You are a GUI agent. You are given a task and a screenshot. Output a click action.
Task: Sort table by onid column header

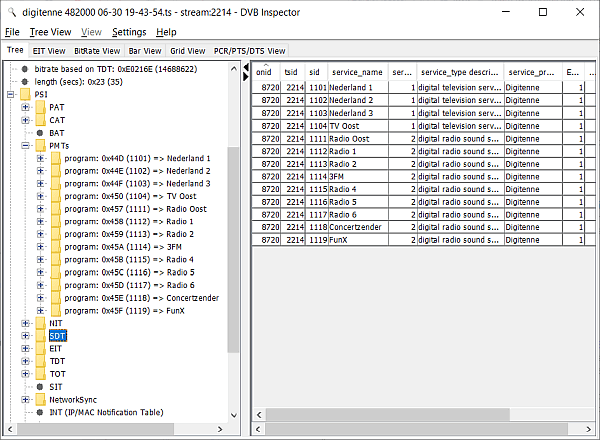tap(266, 72)
